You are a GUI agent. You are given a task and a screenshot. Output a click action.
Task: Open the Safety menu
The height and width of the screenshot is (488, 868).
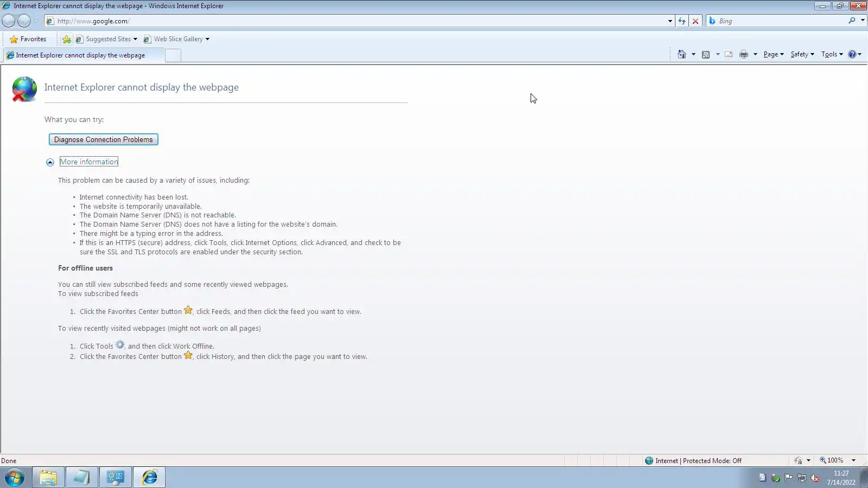(802, 54)
